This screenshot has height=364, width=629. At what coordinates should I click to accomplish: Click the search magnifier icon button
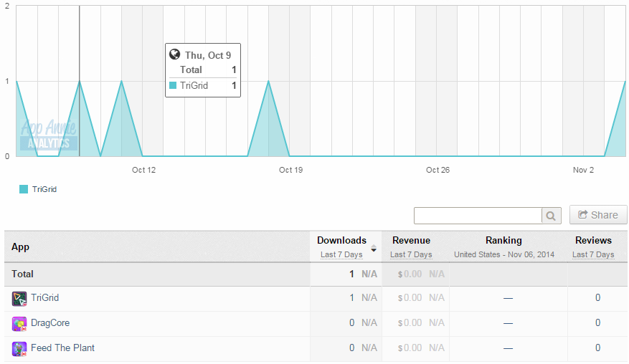551,216
